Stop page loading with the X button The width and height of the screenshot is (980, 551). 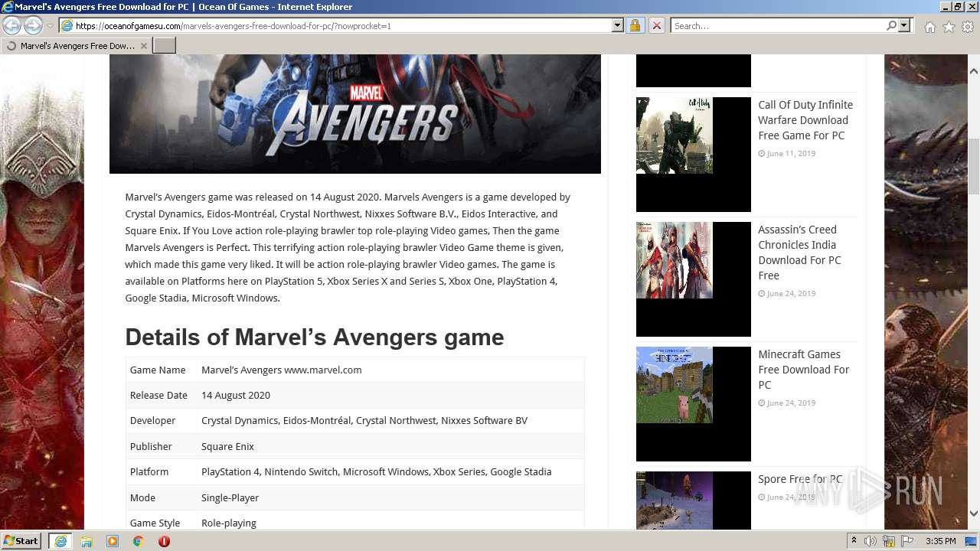pyautogui.click(x=656, y=25)
